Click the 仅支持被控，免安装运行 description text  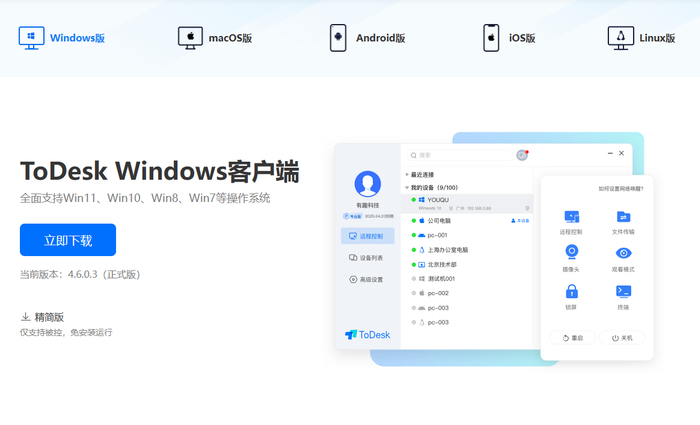coord(66,333)
